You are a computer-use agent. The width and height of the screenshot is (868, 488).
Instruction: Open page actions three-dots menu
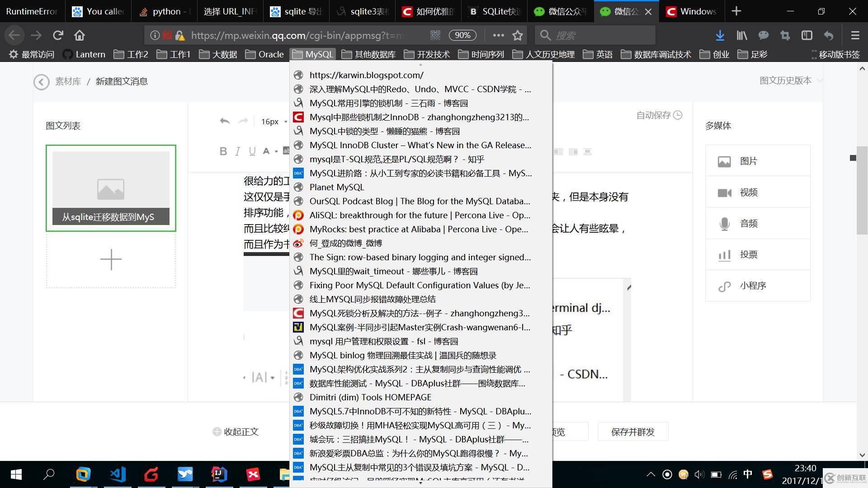(498, 35)
